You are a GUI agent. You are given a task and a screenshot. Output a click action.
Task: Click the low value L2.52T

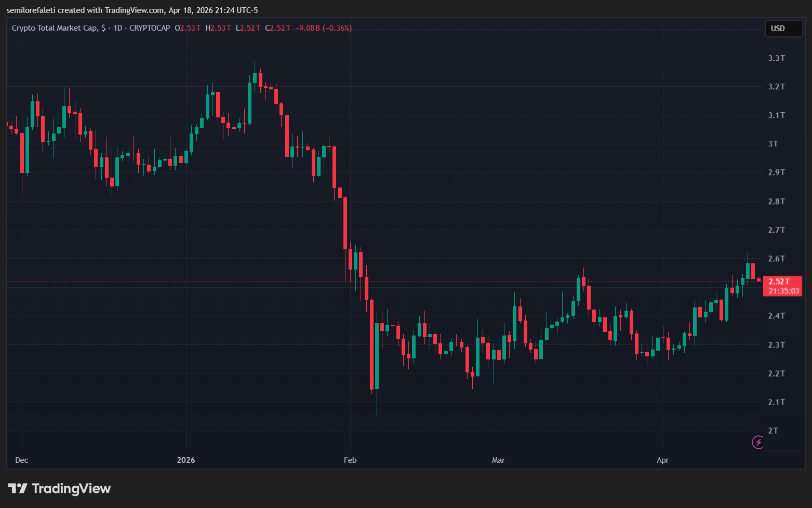[x=248, y=28]
